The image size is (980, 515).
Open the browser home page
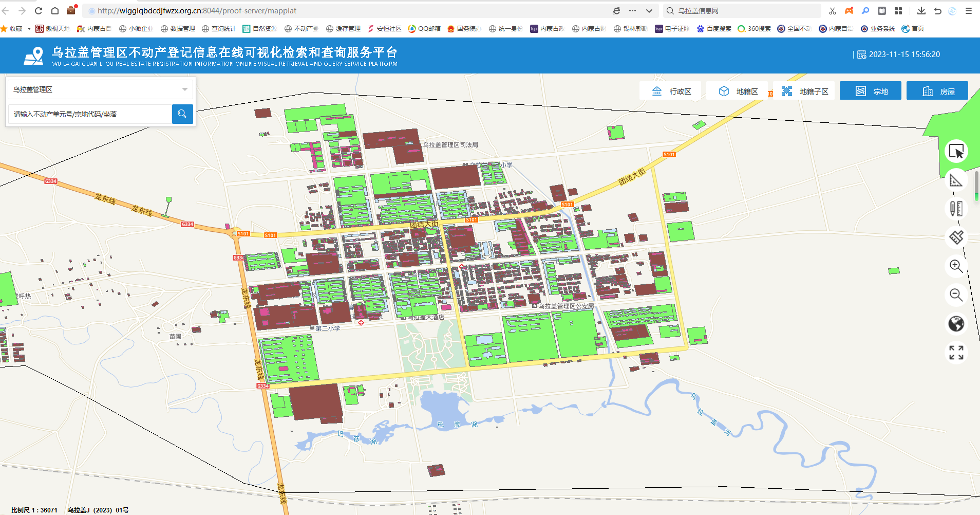(55, 11)
